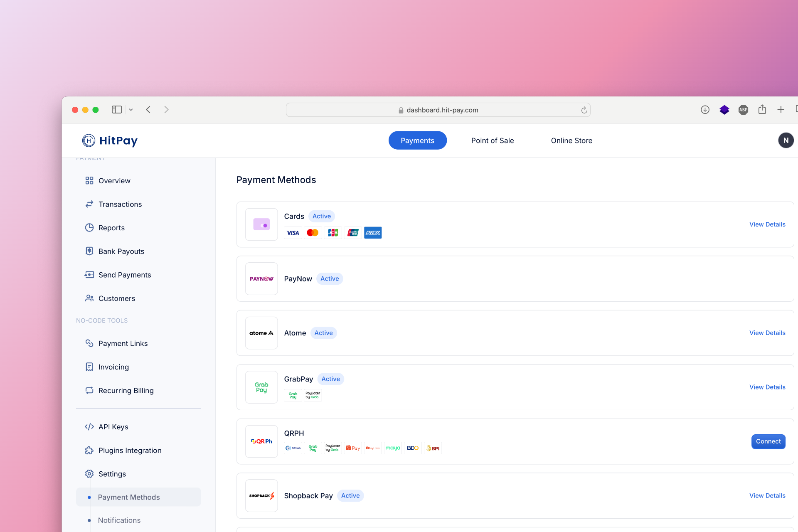798x532 pixels.
Task: Click the Payment Links icon
Action: [89, 343]
